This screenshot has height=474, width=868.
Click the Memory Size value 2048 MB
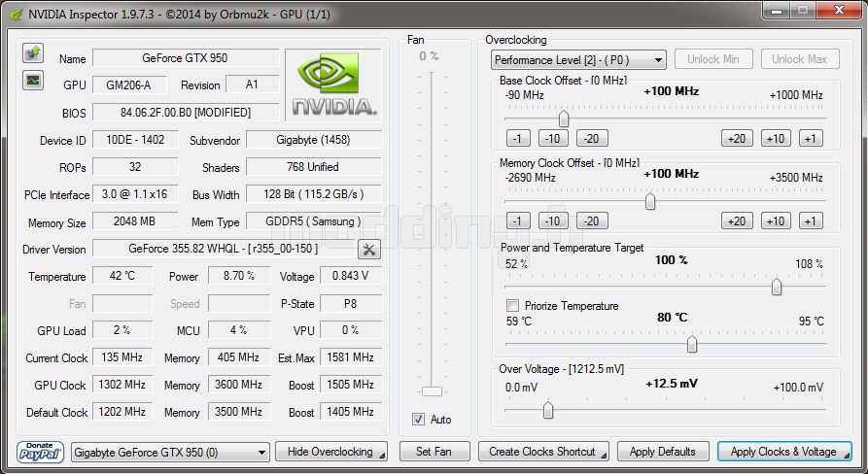135,221
